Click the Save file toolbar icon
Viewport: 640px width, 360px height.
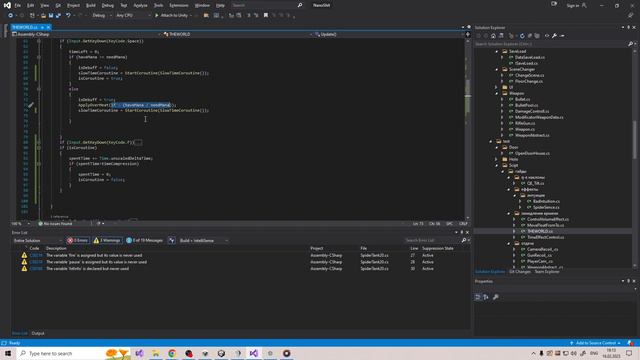51,16
